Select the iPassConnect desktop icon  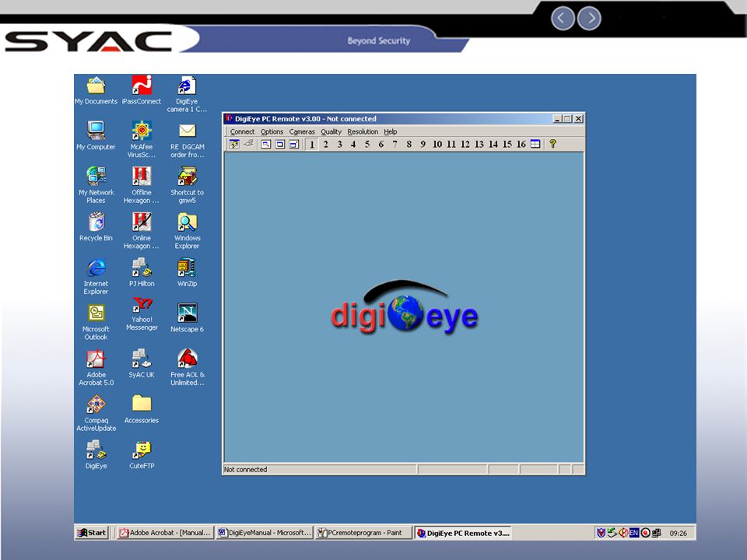[142, 90]
